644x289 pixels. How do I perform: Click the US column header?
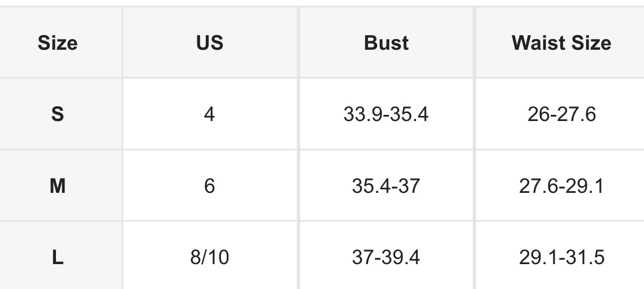pyautogui.click(x=209, y=43)
